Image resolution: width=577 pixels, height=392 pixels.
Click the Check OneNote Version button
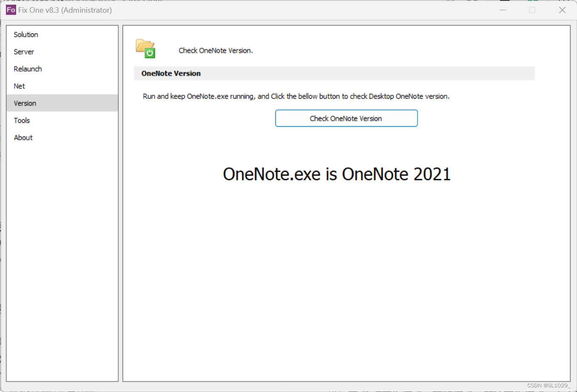click(x=346, y=118)
